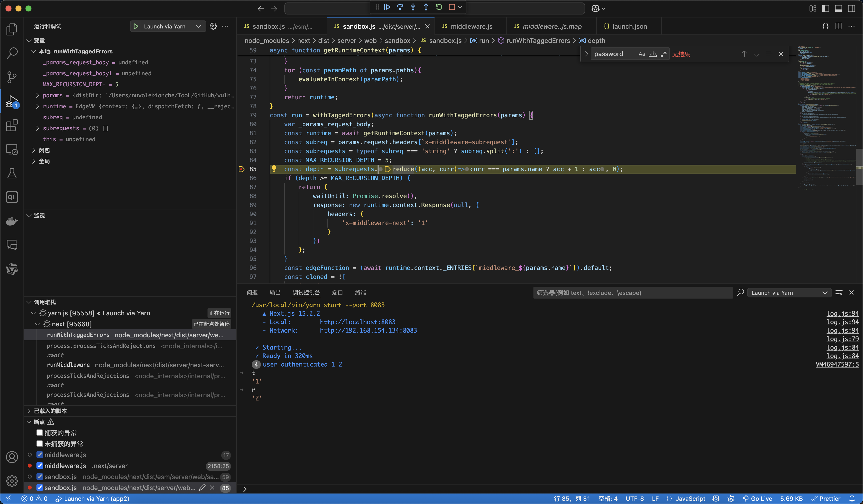Switch to sandbox.js esm tab

tap(281, 26)
